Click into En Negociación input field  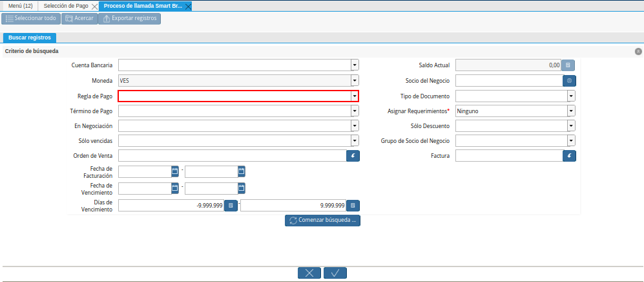(234, 125)
